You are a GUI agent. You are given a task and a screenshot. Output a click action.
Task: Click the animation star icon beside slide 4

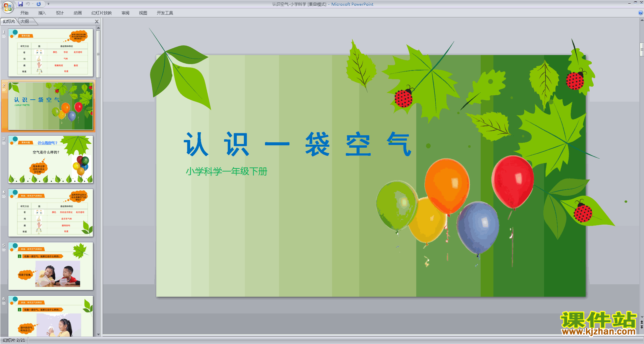[x=4, y=197]
